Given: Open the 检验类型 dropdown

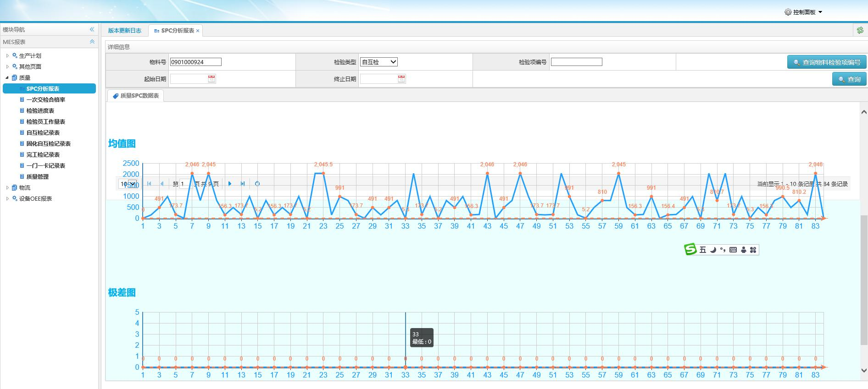Looking at the screenshot, I should point(378,62).
